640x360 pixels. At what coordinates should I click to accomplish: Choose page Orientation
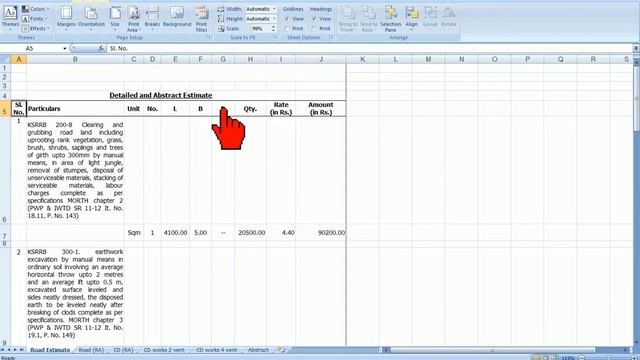[91, 19]
